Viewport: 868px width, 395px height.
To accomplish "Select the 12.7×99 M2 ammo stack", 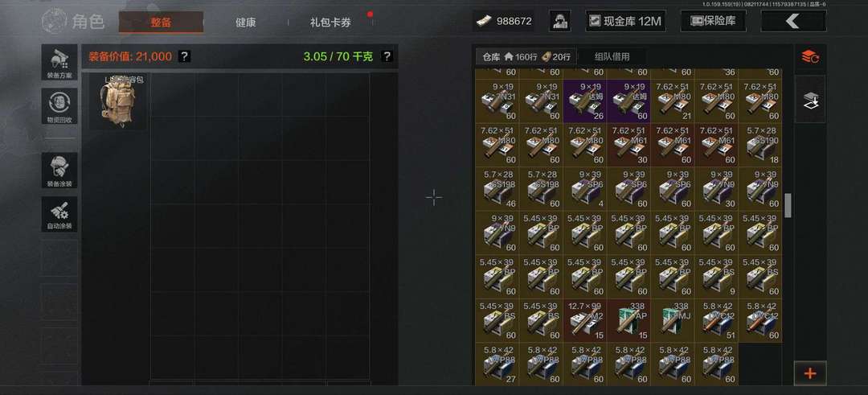I will [x=584, y=321].
